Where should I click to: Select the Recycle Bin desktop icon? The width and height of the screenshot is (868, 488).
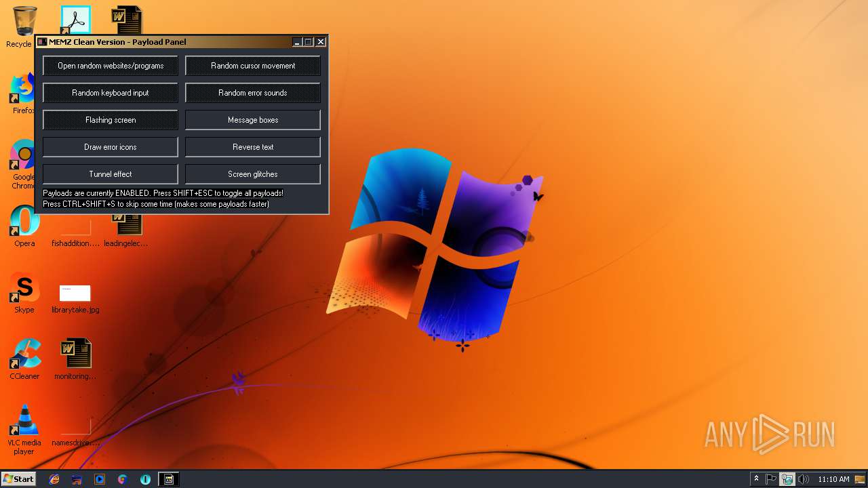click(24, 26)
